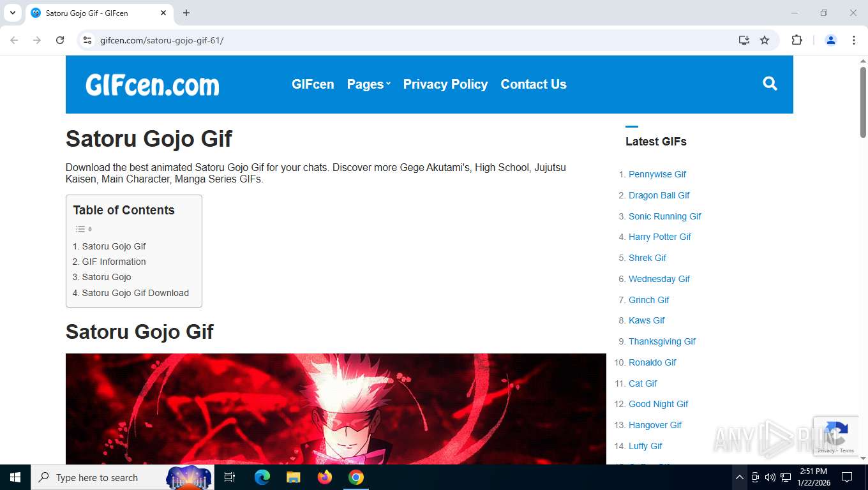The width and height of the screenshot is (868, 490).
Task: Select the 'Satoru Gojo Gif - GIFcen' tab
Action: pyautogui.click(x=99, y=13)
